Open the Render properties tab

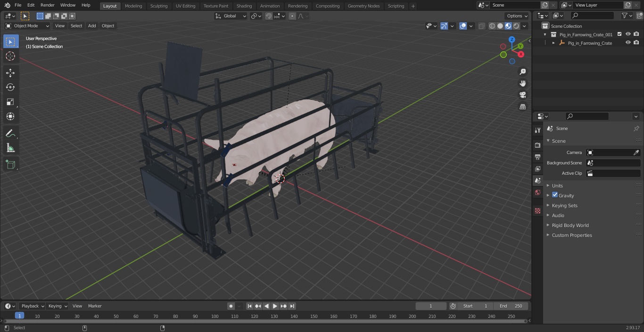coord(537,145)
